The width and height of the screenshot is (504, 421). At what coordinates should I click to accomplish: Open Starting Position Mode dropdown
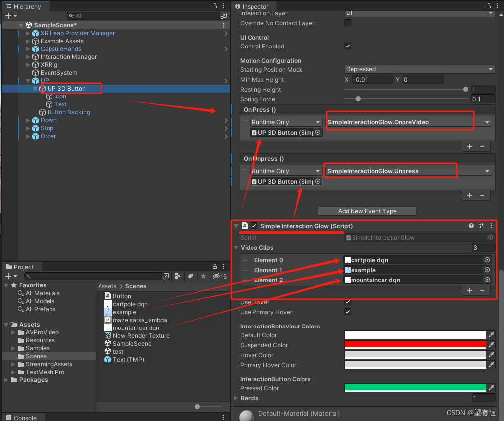tap(419, 69)
